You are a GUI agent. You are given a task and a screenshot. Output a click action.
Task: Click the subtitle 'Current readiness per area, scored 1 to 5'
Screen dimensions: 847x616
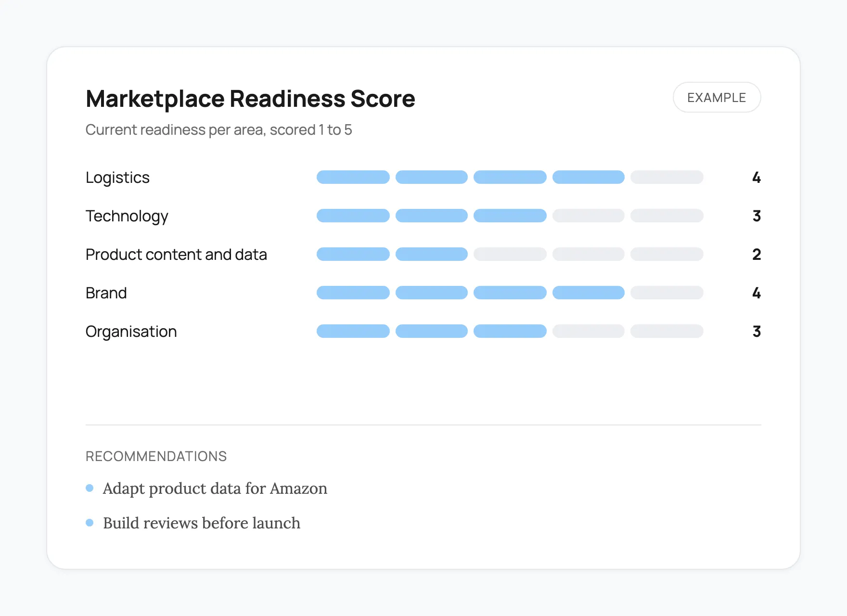click(218, 130)
